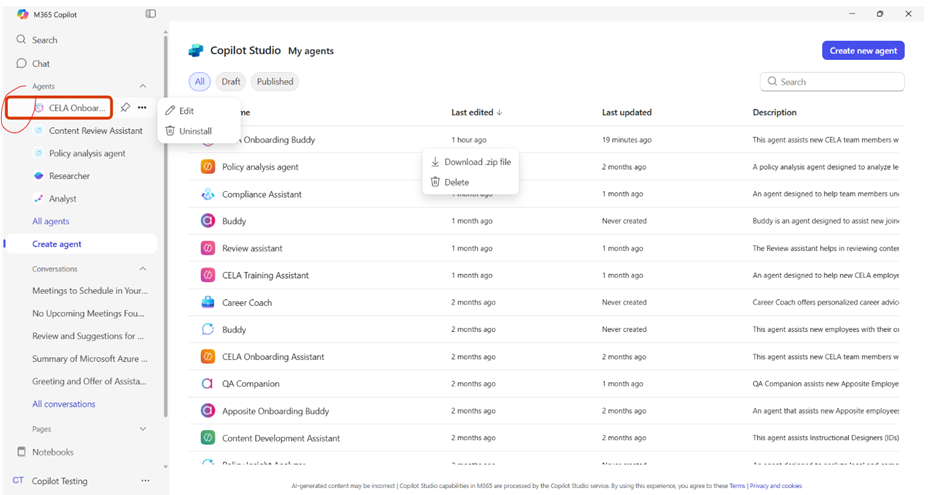Viewport: 940px width, 495px height.
Task: Click the Policy analysis agent sidebar icon
Action: (x=38, y=153)
